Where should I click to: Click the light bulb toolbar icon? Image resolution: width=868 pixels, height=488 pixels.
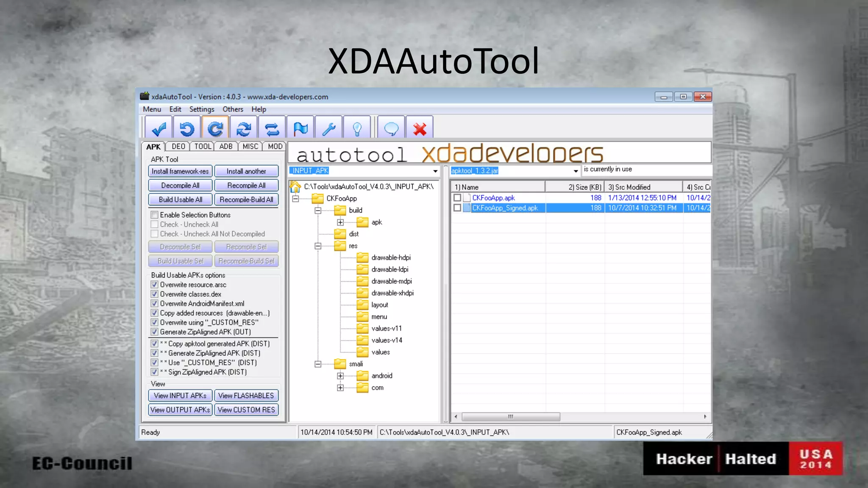pyautogui.click(x=357, y=128)
